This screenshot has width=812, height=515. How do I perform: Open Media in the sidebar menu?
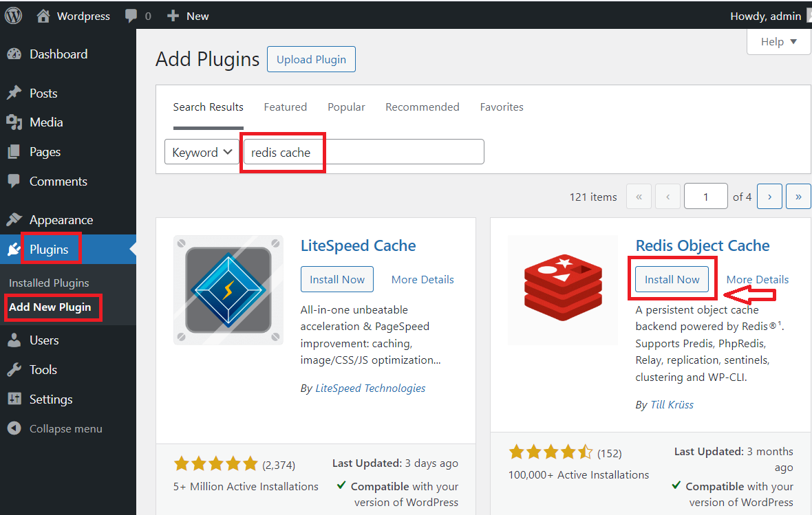click(x=46, y=122)
